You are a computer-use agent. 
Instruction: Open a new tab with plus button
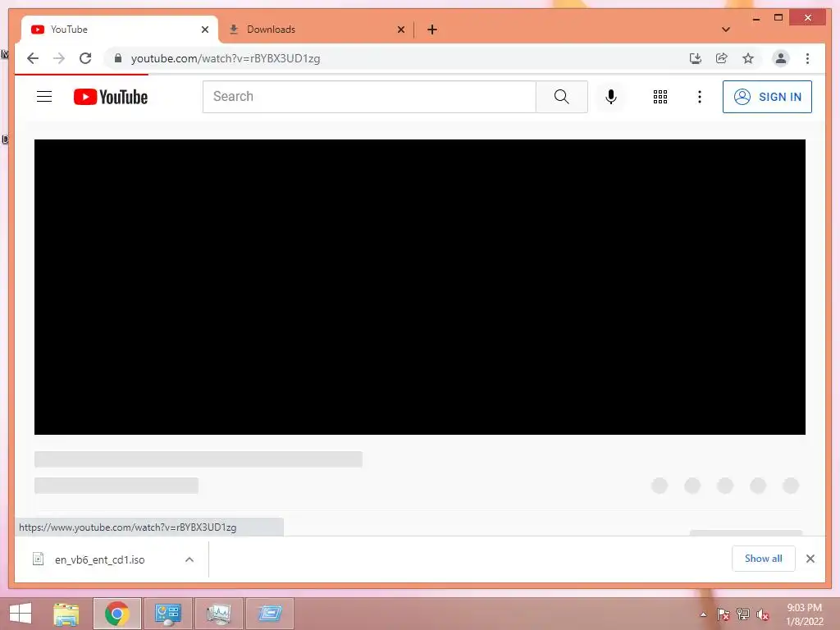[x=432, y=30]
